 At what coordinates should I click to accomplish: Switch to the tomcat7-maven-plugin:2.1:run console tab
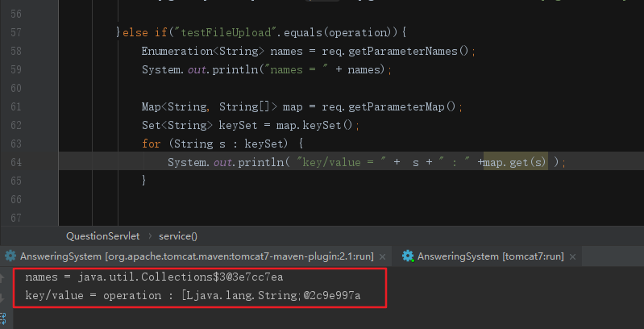(x=196, y=256)
